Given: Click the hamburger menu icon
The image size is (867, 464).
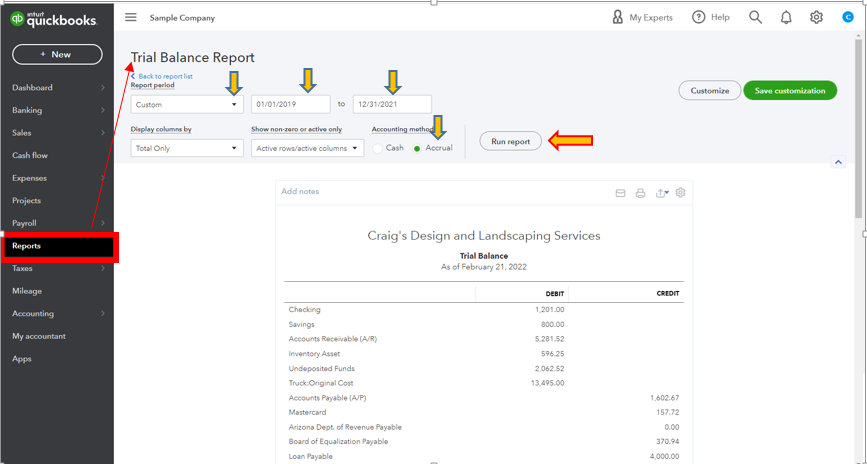Looking at the screenshot, I should (x=131, y=18).
